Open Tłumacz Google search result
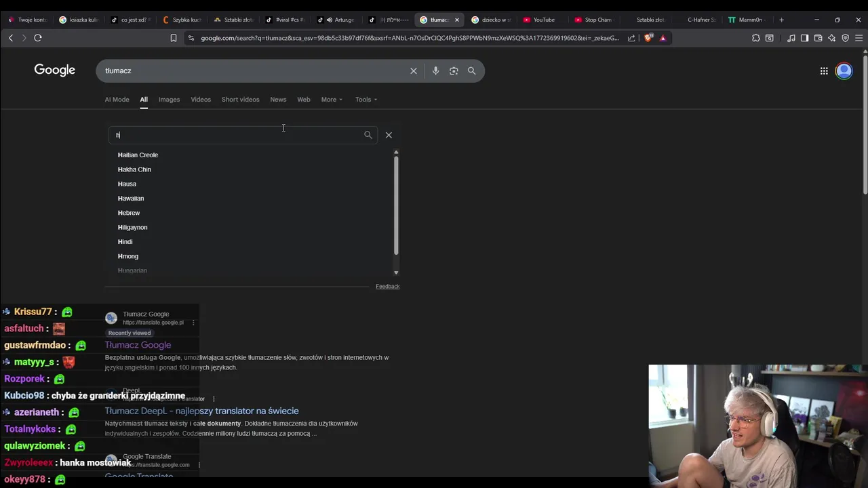The height and width of the screenshot is (488, 868). (138, 345)
